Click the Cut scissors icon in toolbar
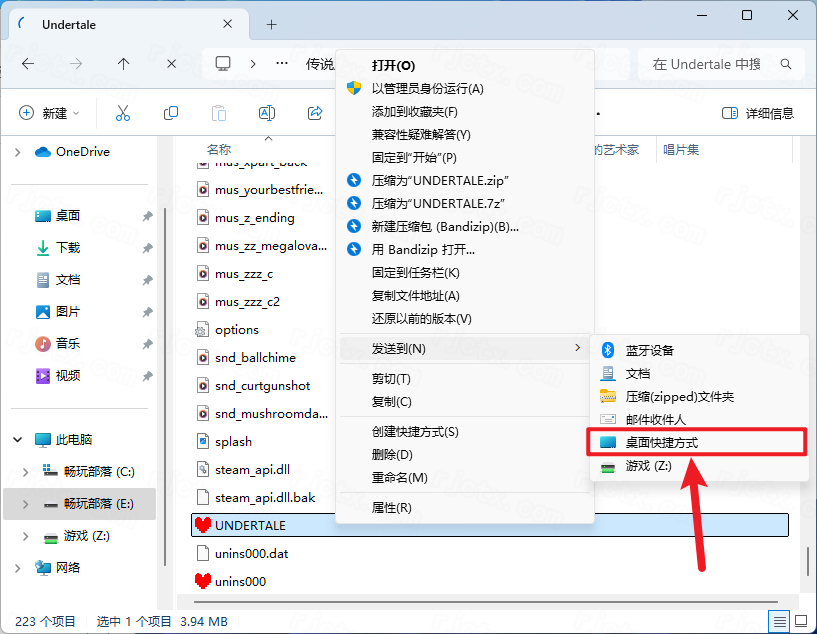 (123, 113)
